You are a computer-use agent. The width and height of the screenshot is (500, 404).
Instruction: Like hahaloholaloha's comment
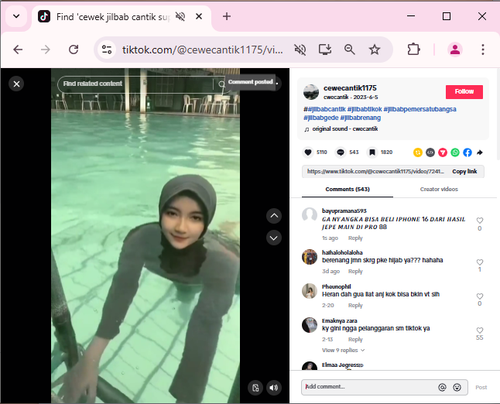(480, 262)
